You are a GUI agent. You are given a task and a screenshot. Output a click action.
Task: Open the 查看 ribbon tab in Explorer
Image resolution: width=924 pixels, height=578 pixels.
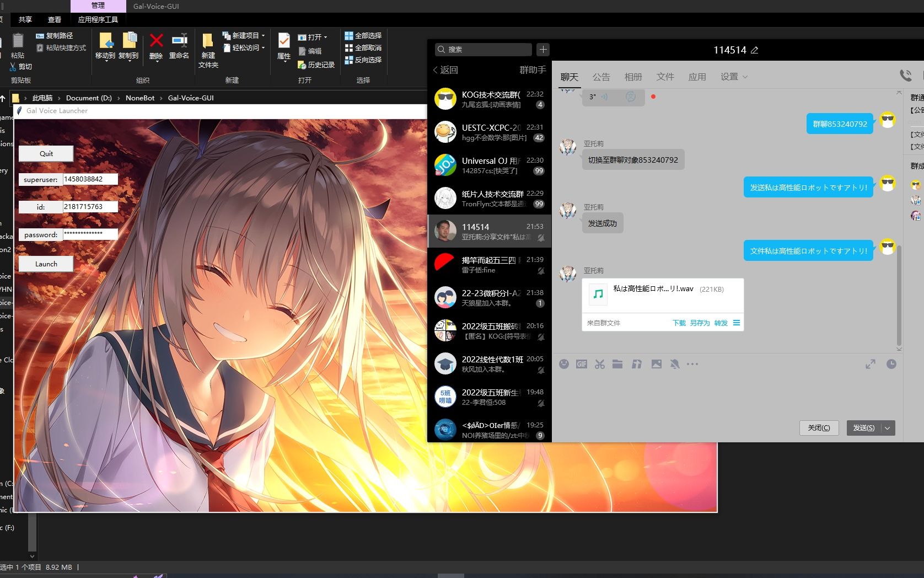[x=55, y=19]
